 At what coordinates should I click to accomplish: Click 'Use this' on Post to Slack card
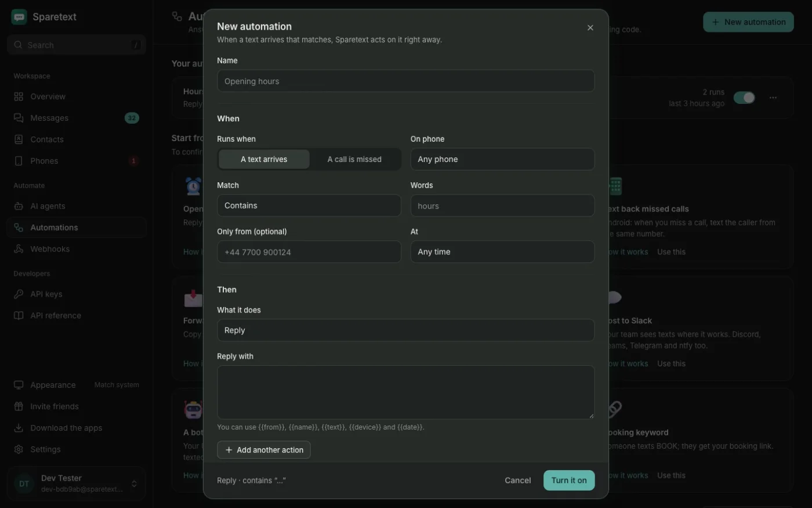click(x=671, y=363)
